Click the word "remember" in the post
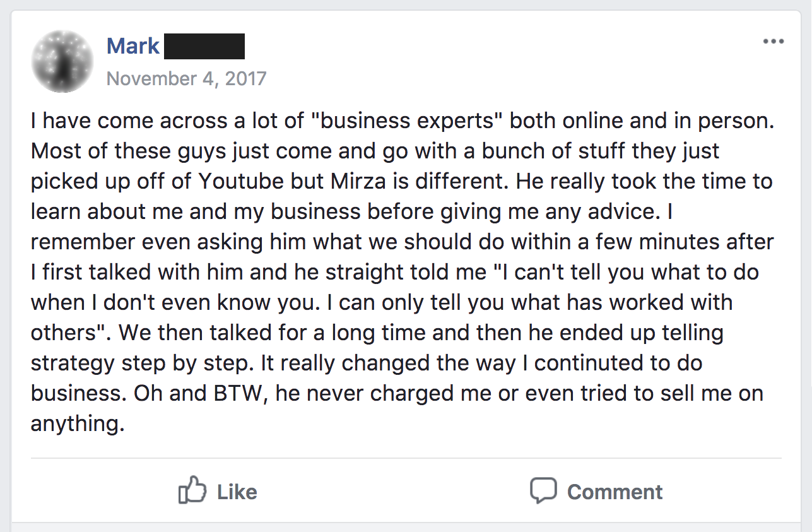812x532 pixels. click(81, 242)
